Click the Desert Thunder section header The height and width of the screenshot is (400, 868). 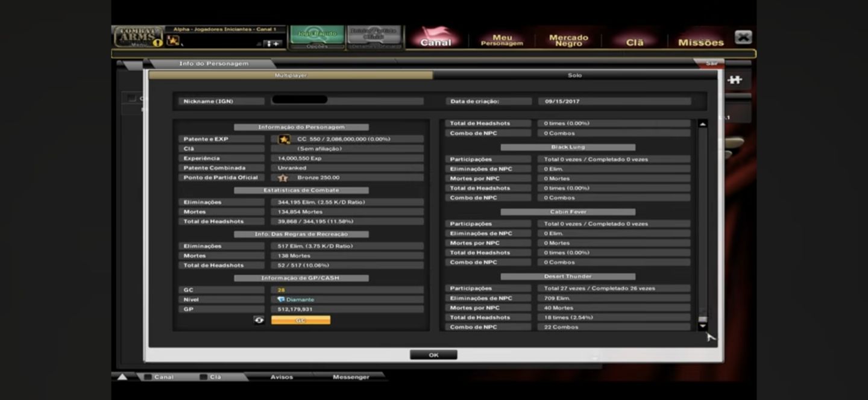point(568,277)
